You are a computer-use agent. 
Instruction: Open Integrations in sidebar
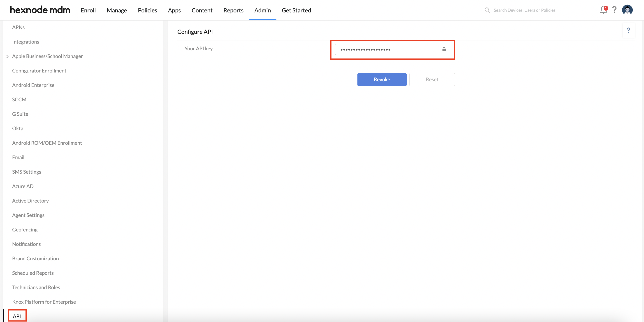pyautogui.click(x=25, y=42)
